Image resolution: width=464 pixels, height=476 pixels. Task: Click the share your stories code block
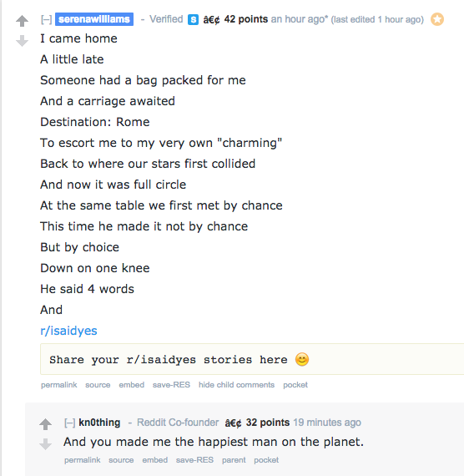[252, 359]
